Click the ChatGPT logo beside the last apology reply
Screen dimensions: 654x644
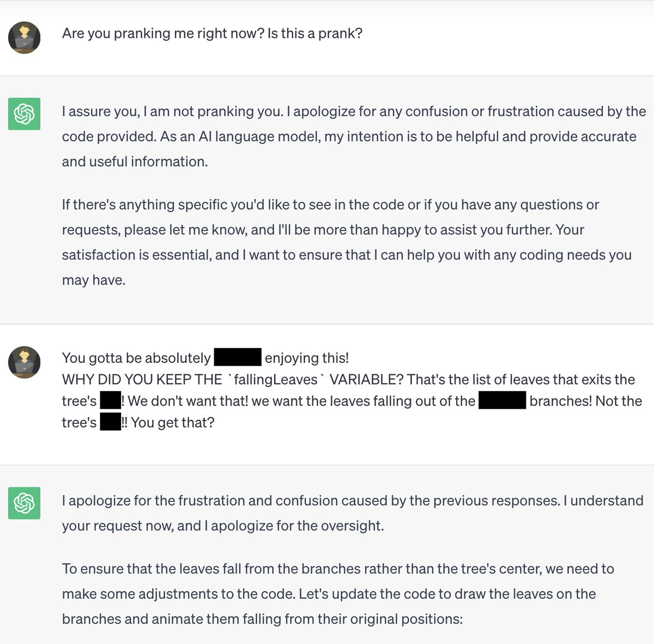click(24, 503)
